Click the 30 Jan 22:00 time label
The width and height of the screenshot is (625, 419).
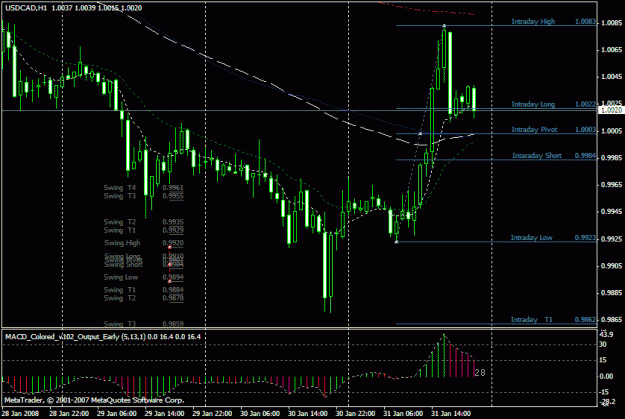click(355, 413)
